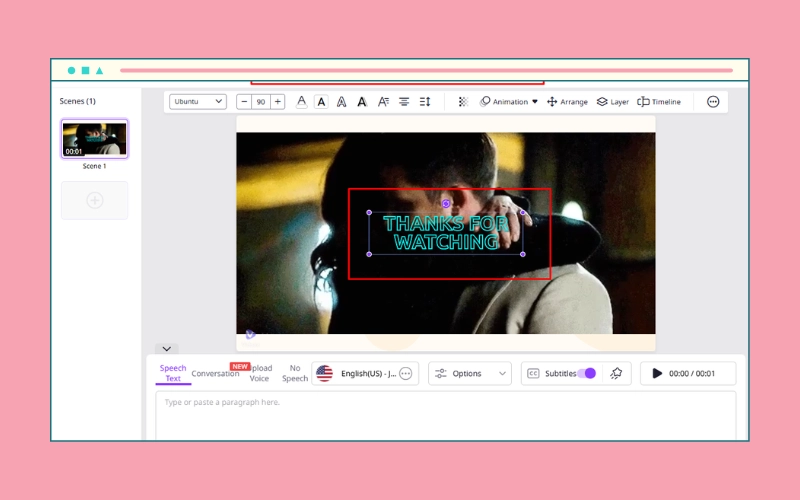This screenshot has height=500, width=800.
Task: Expand the Animation dropdown
Action: pos(509,102)
